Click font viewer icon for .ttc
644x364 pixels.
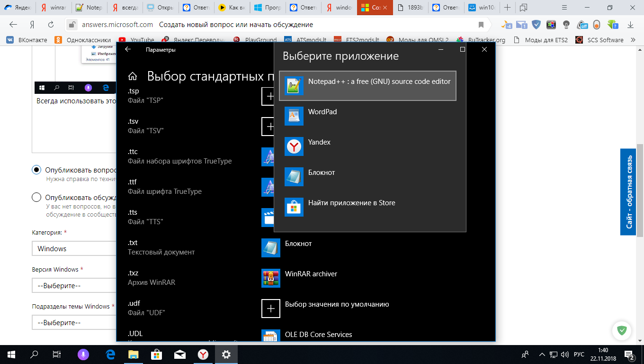(x=268, y=157)
